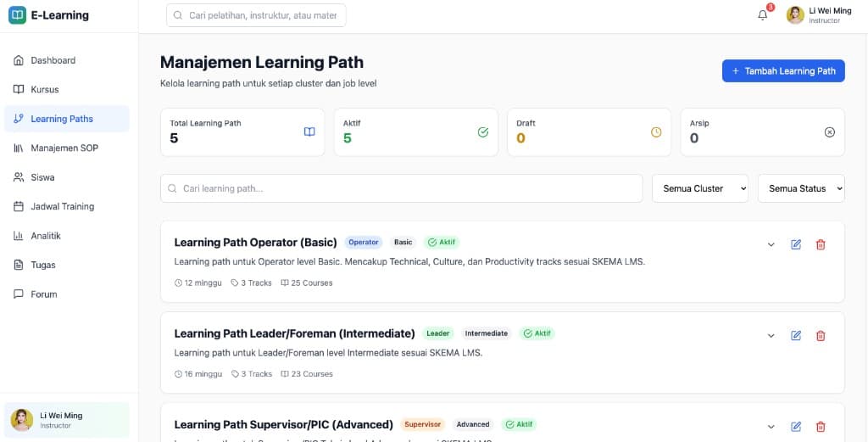Click the Aktif stat card
This screenshot has width=868, height=442.
tap(415, 131)
